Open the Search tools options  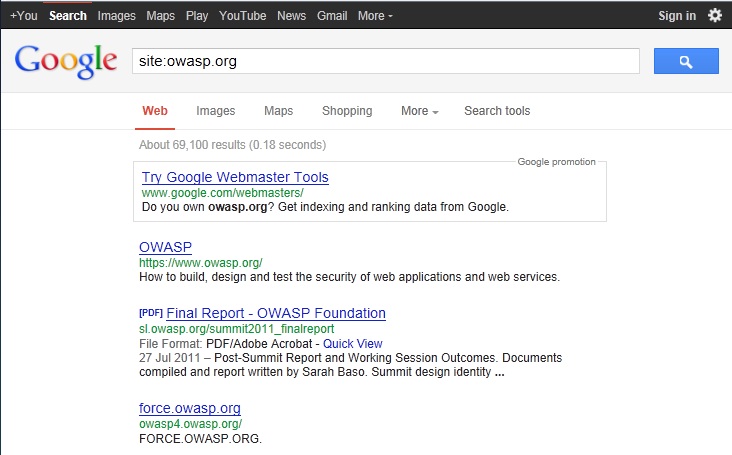[497, 111]
